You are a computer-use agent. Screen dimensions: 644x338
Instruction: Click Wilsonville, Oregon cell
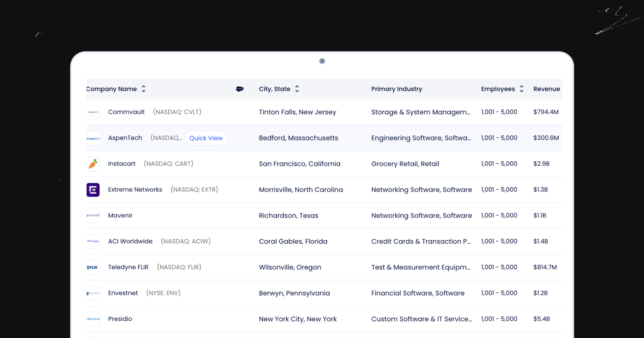point(290,267)
